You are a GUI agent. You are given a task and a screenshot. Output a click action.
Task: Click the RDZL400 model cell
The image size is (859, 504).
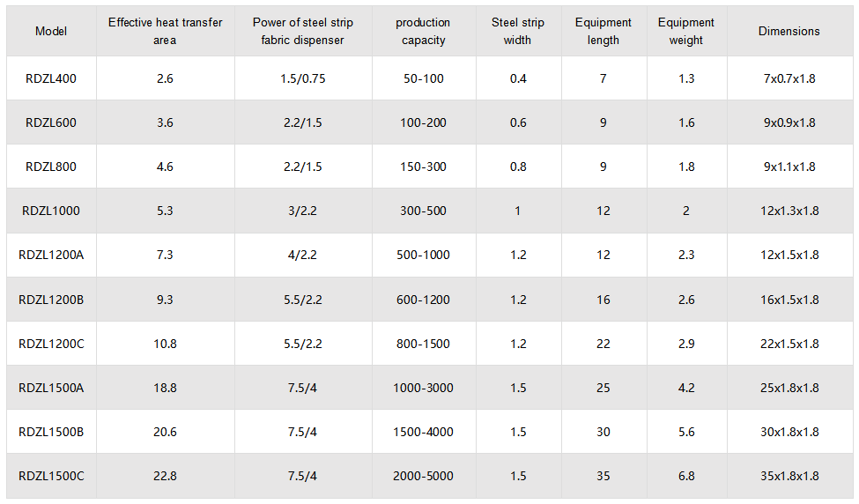51,78
